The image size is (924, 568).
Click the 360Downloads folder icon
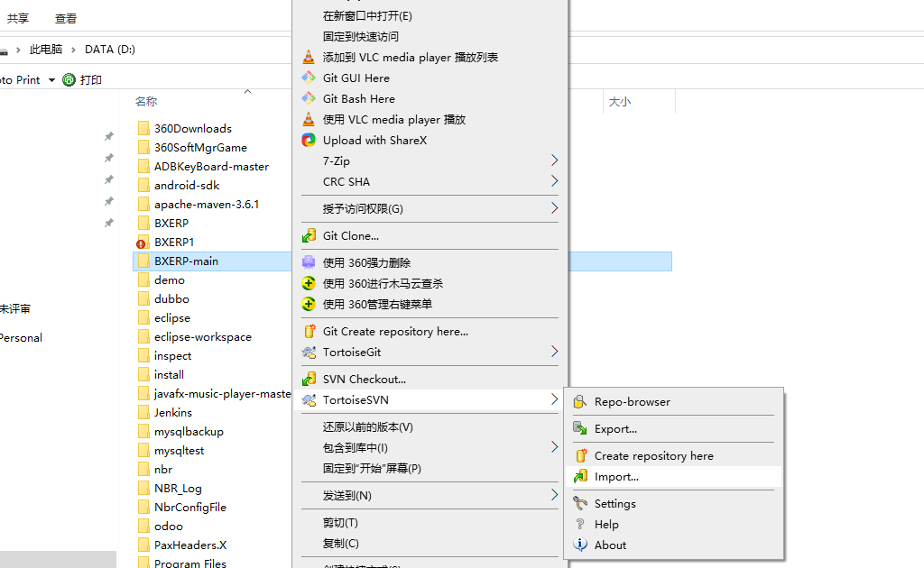pos(143,128)
